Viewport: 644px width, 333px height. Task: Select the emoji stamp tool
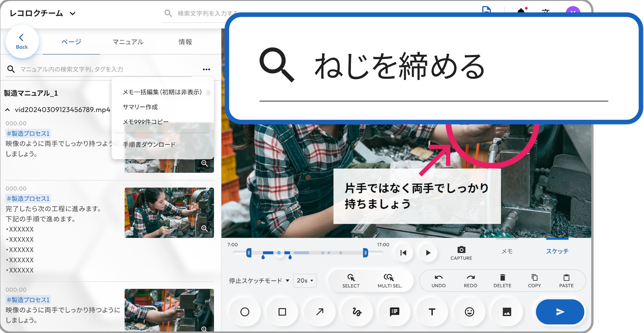pyautogui.click(x=470, y=312)
